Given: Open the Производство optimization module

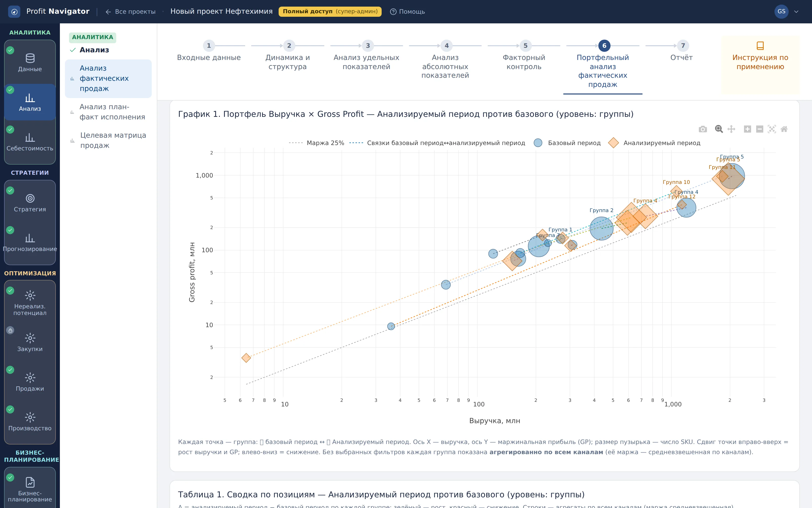Looking at the screenshot, I should point(30,422).
